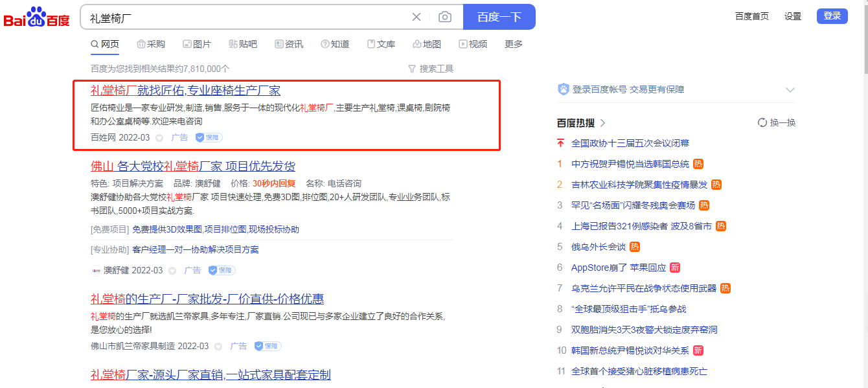Open the 搜索工具 filter
The image size is (868, 388).
point(431,69)
